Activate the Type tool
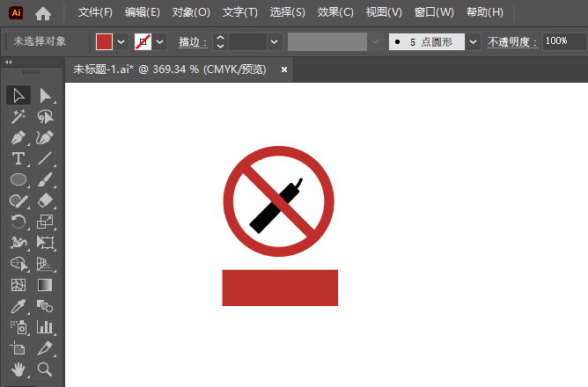The height and width of the screenshot is (387, 588). (x=18, y=159)
